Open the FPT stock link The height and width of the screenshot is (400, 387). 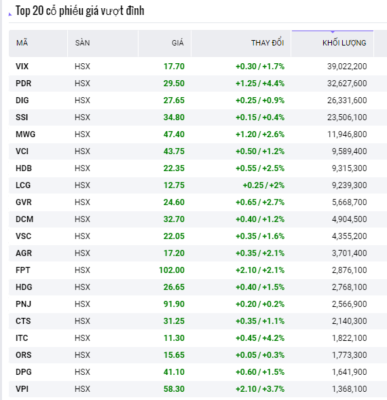[x=23, y=270]
